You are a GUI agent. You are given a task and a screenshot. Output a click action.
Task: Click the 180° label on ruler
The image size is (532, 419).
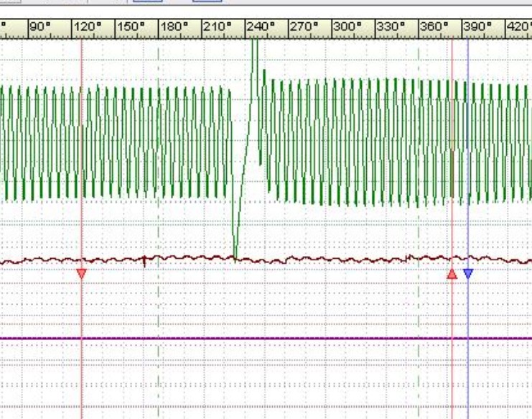click(x=174, y=26)
